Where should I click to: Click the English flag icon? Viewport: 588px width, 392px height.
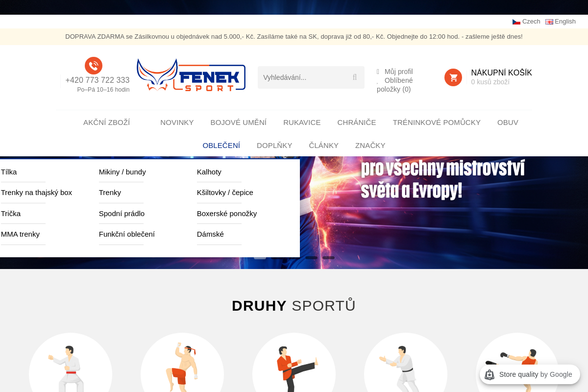coord(549,22)
